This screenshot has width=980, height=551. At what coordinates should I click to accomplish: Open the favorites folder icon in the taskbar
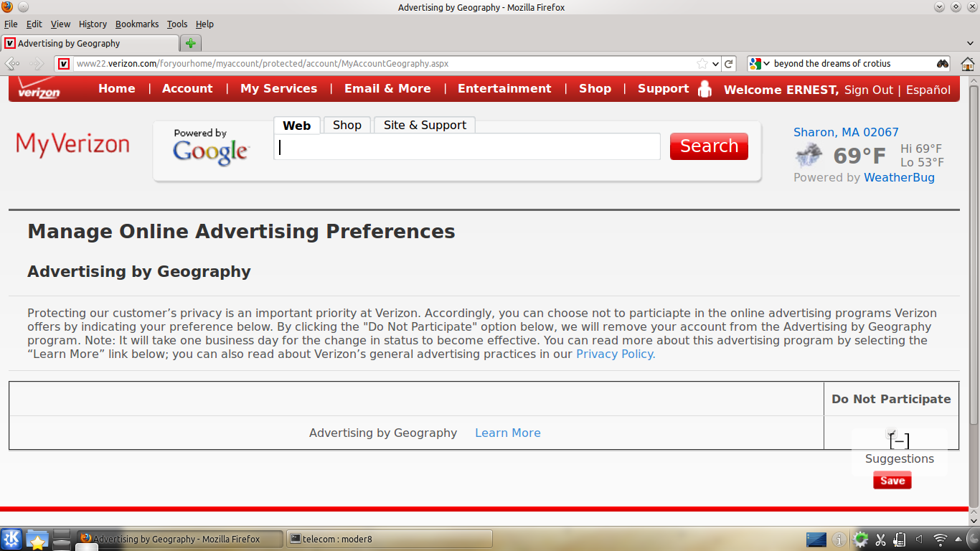click(37, 539)
